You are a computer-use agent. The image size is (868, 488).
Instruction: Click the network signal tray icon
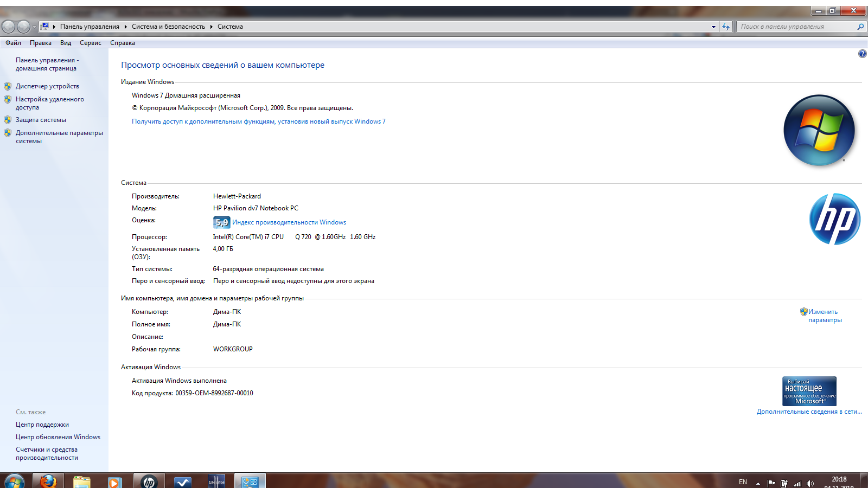click(x=797, y=483)
